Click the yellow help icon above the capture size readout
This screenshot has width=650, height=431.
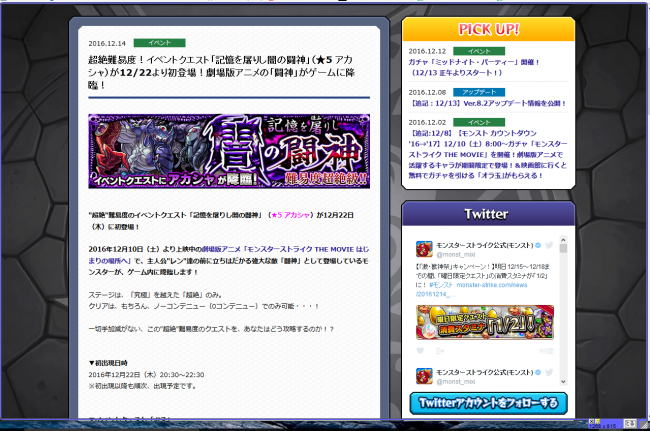pyautogui.click(x=597, y=421)
